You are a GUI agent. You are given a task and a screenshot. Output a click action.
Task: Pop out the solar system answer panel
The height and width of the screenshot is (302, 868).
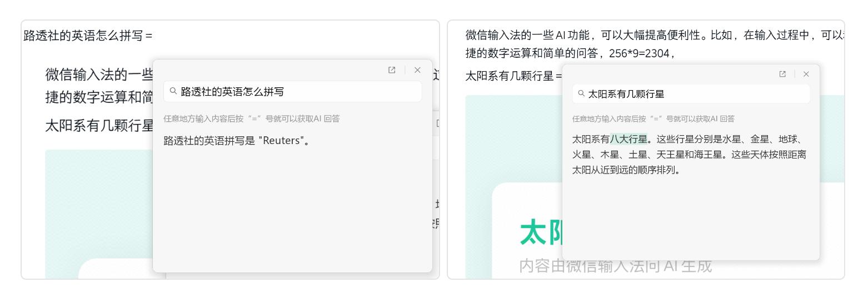782,74
